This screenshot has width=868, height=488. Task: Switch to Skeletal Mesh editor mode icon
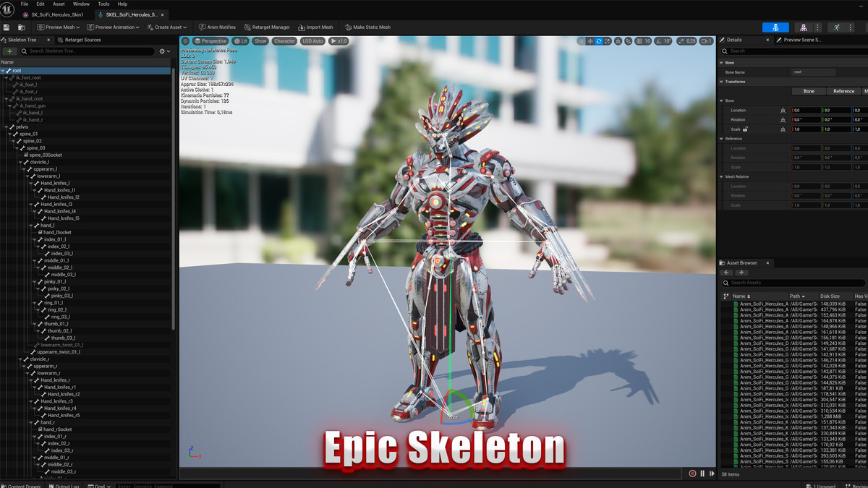[x=804, y=27]
